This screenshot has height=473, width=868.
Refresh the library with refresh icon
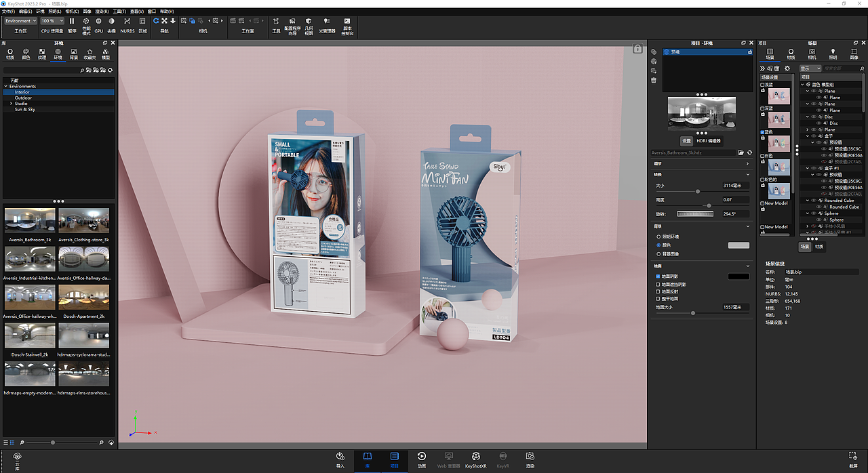pos(110,70)
